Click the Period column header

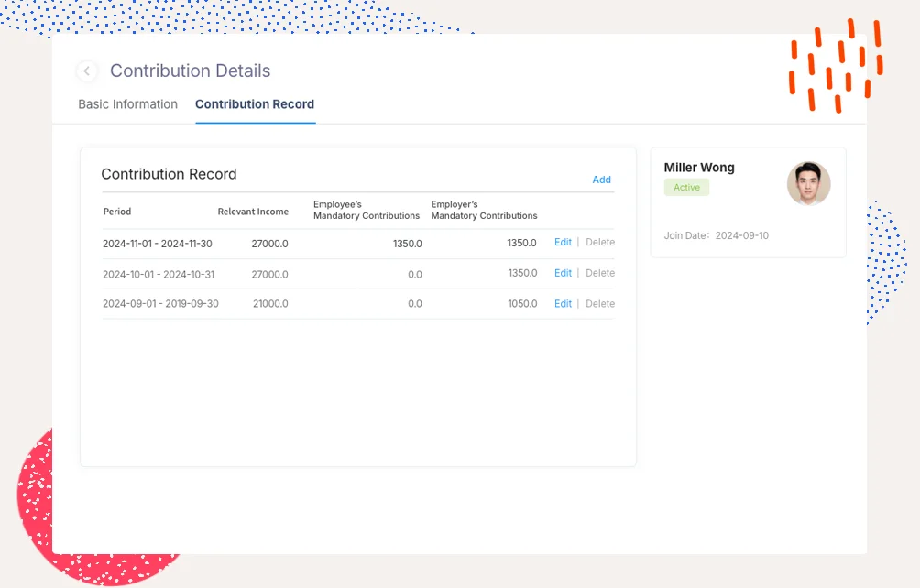point(117,212)
